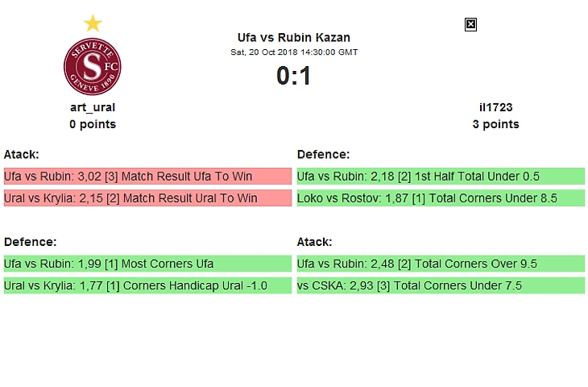Viewport: 588px width, 387px height.
Task: Select the Corners Handicap Ural -1.0 bet
Action: pos(147,285)
